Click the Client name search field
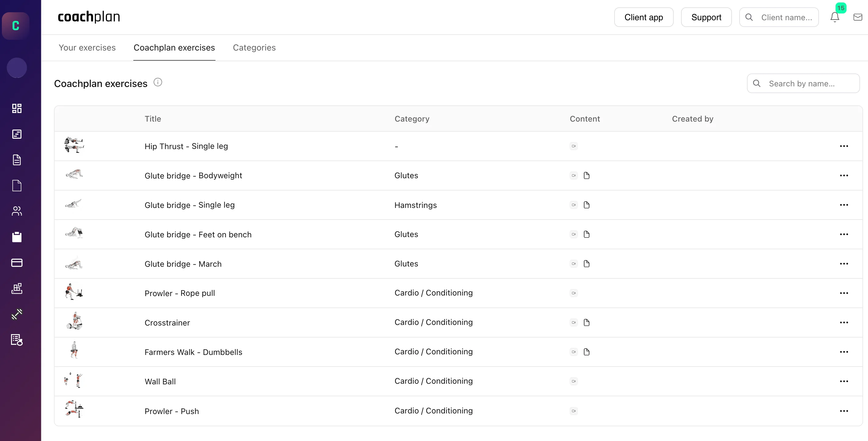This screenshot has height=441, width=868. point(779,17)
